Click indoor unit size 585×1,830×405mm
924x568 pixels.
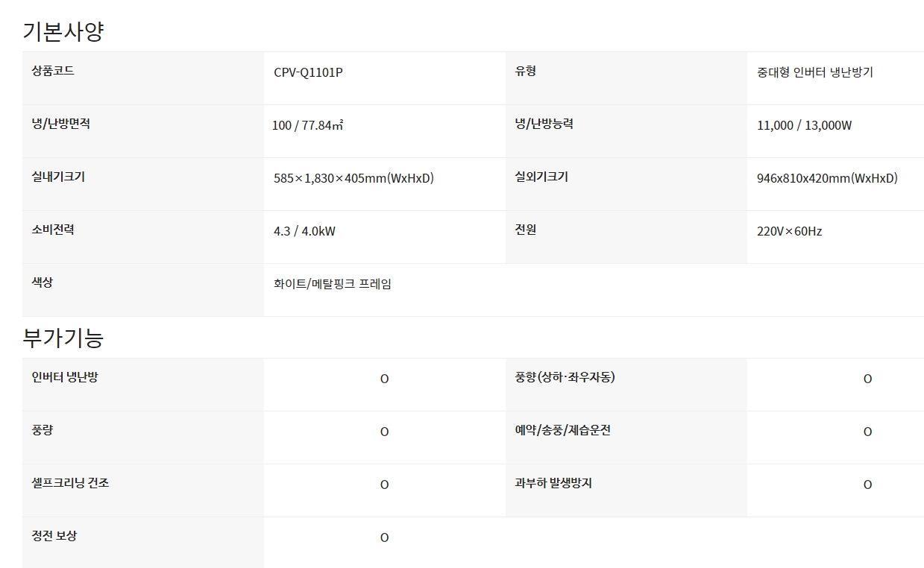tap(353, 179)
